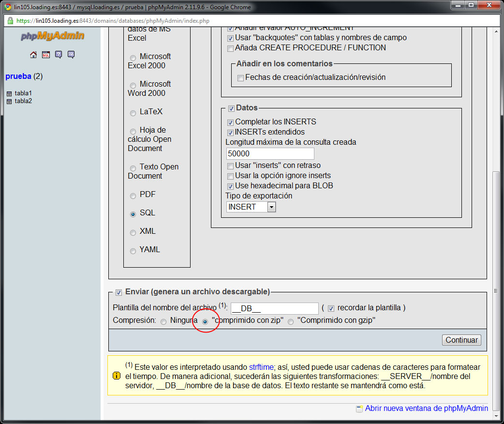
Task: Enable Usar la opción ignore inserts
Action: (230, 177)
